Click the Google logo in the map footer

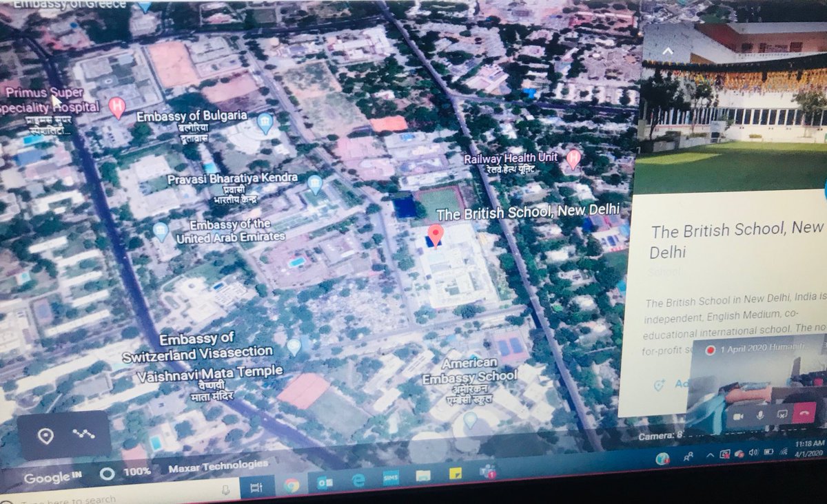(x=53, y=479)
